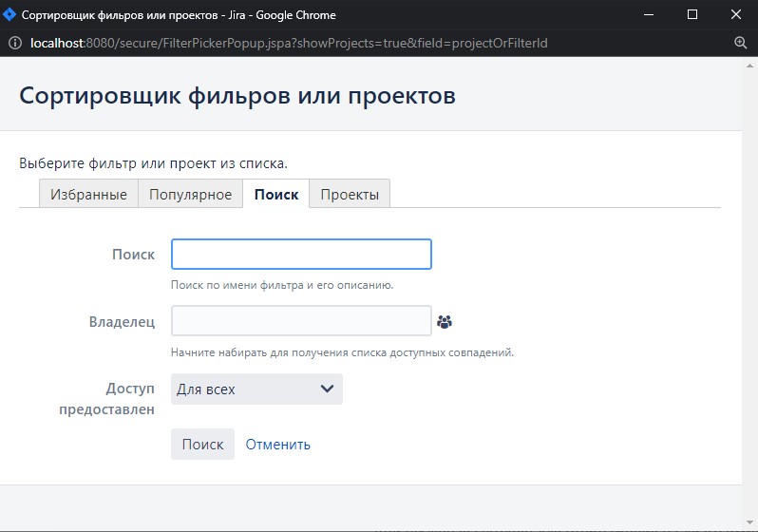
Task: Click the URL in the address bar
Action: 289,43
